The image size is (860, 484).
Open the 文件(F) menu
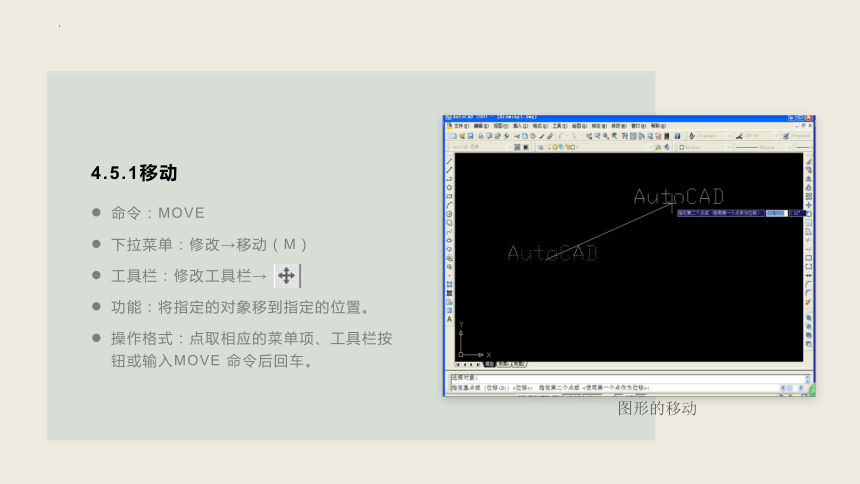[x=462, y=126]
